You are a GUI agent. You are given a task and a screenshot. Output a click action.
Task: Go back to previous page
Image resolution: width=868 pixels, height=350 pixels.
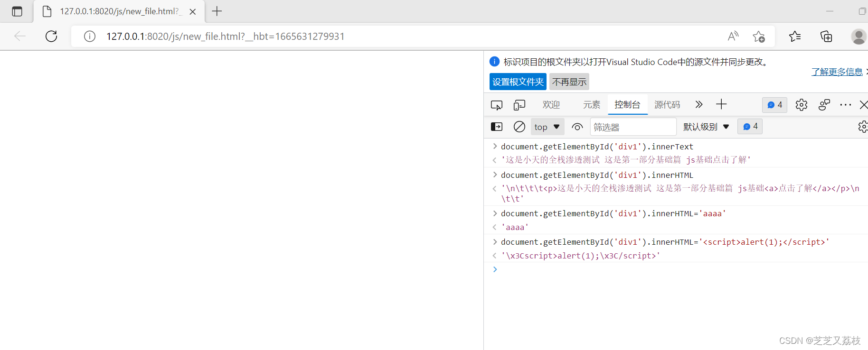click(x=20, y=36)
